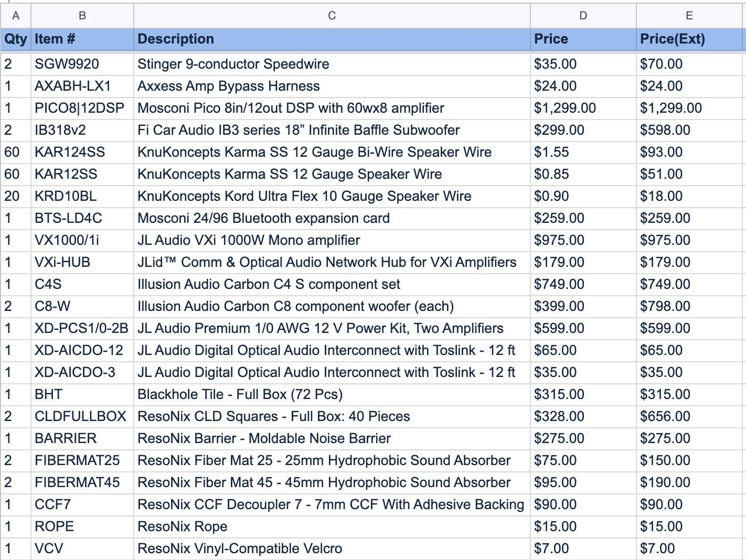Viewport: 746px width, 560px height.
Task: Select the XD-PCS1/0-2B item cell
Action: tap(82, 328)
